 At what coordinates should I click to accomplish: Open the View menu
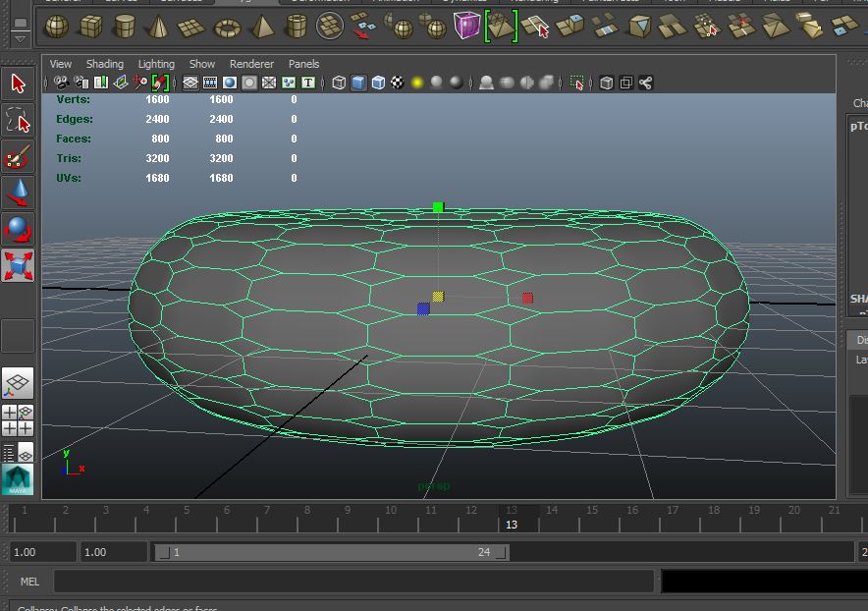61,64
